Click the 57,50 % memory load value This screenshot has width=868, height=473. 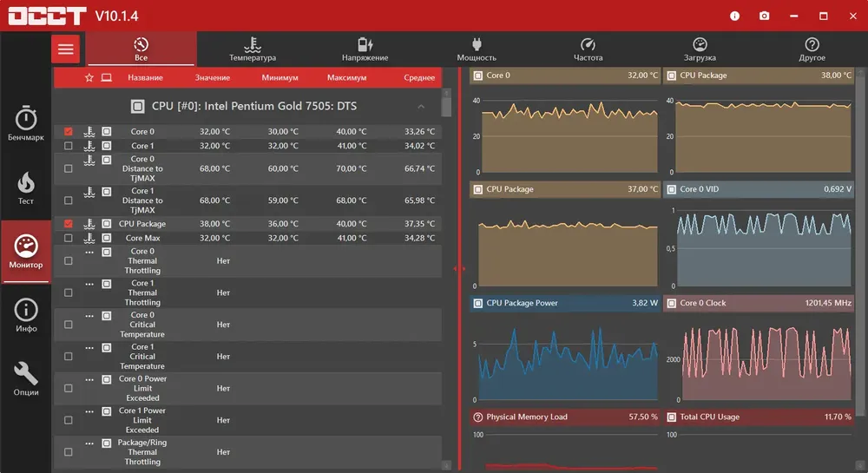(643, 417)
